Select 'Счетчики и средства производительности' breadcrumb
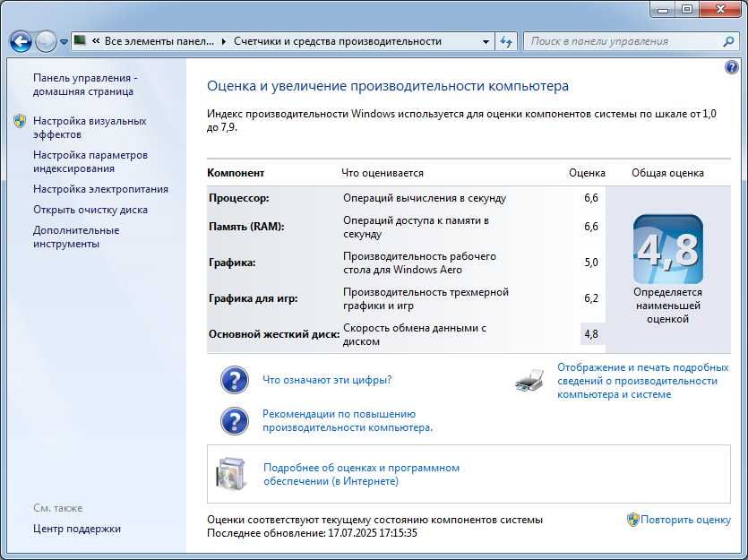748x560 pixels. [x=337, y=41]
